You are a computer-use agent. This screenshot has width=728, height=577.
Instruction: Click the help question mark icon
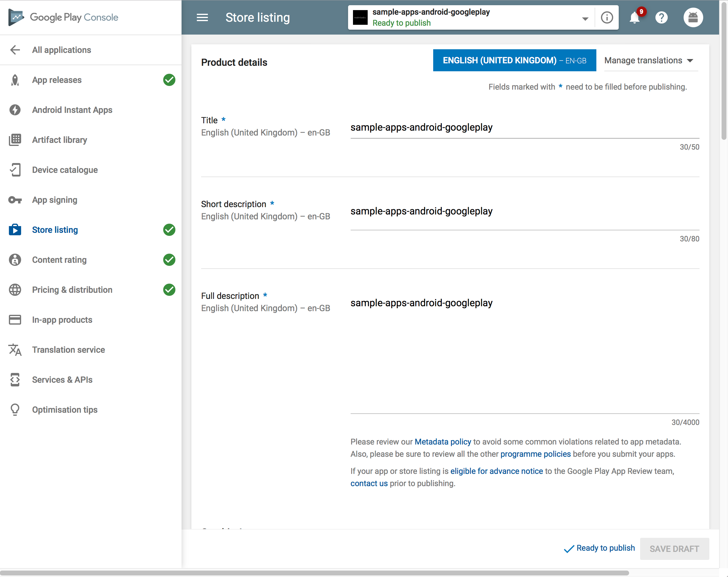pos(661,17)
